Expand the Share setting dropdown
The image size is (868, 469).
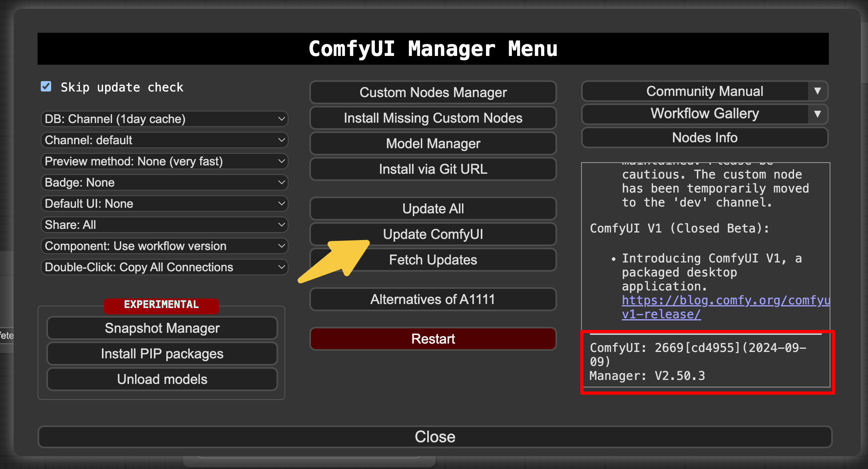coord(164,225)
